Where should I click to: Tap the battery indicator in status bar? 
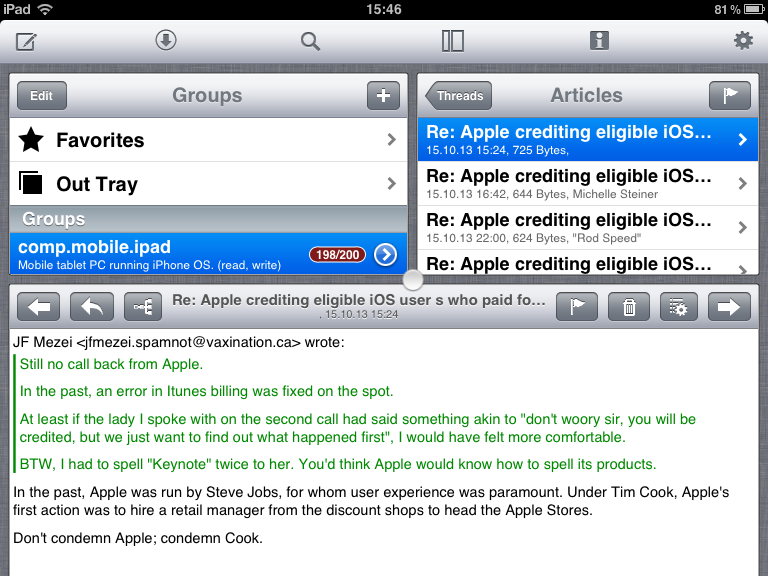click(753, 9)
